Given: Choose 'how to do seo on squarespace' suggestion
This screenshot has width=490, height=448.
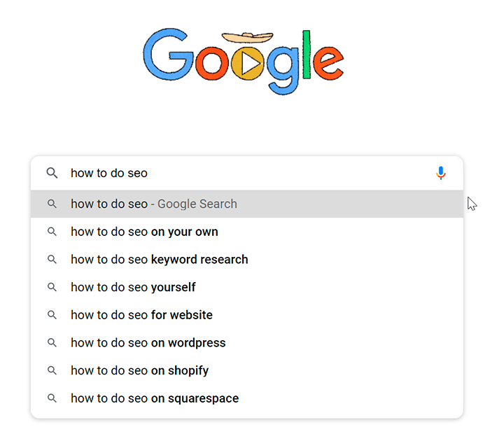Looking at the screenshot, I should pos(247,398).
